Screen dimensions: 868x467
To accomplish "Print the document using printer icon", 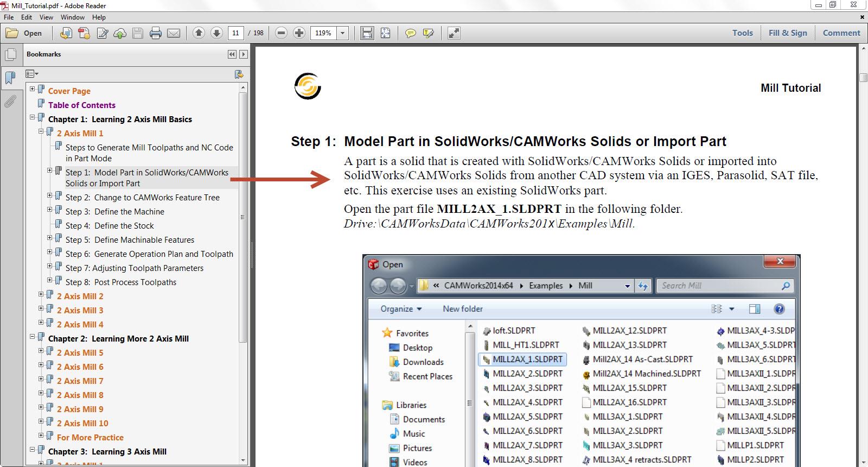I will [156, 33].
